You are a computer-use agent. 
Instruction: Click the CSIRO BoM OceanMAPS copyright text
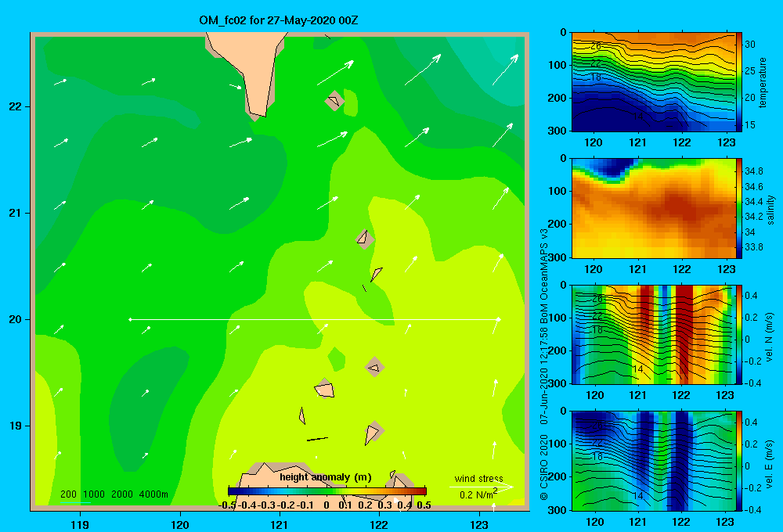(544, 365)
